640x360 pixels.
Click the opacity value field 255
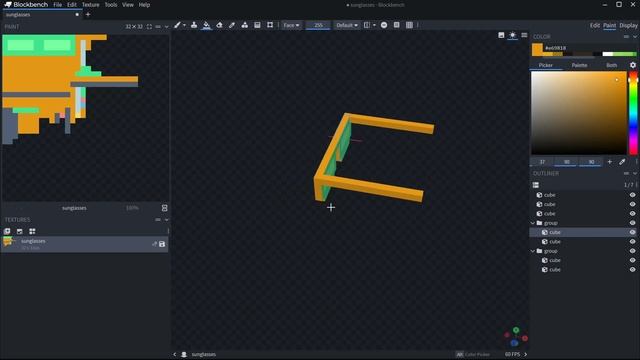318,25
